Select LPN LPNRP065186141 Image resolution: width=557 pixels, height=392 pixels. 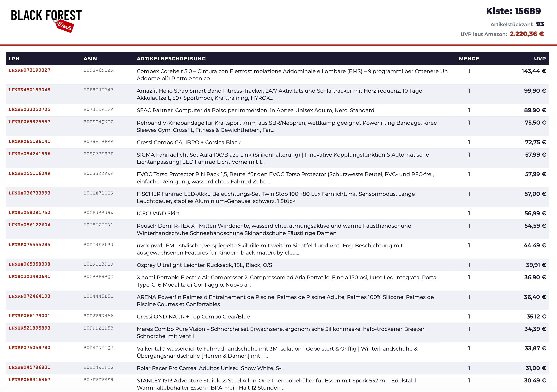coord(29,141)
